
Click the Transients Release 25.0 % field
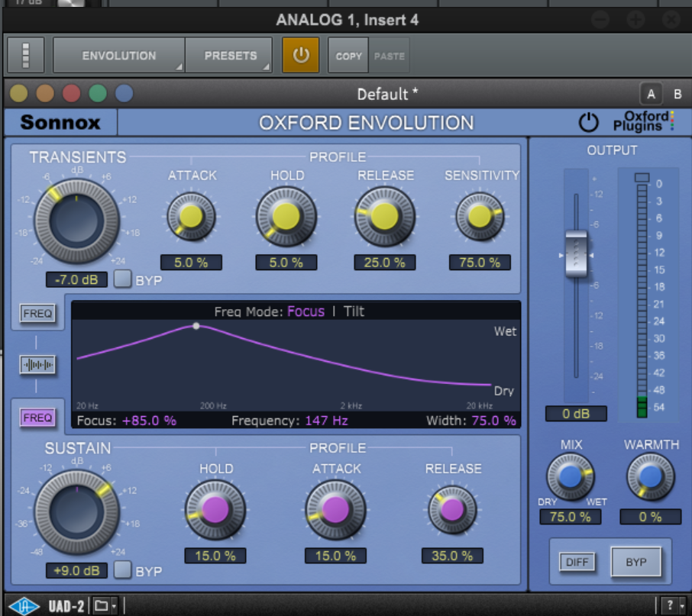[384, 263]
